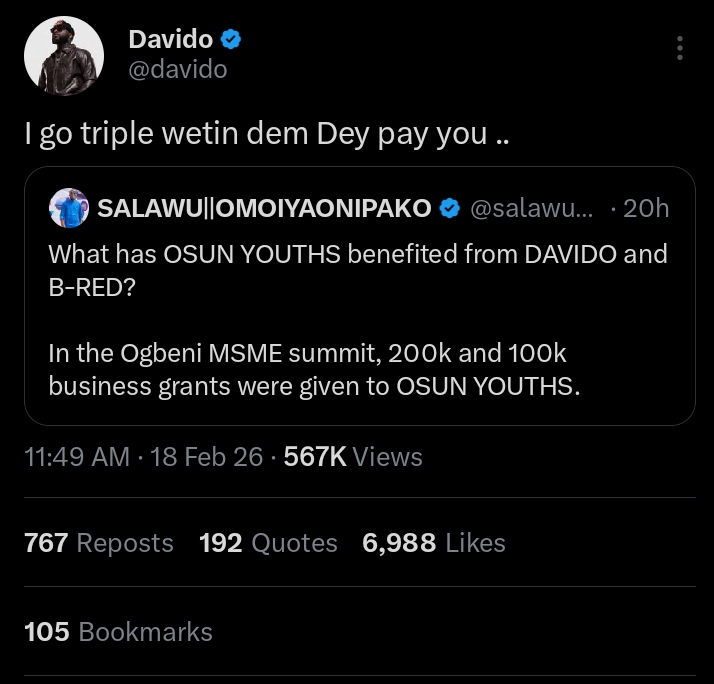Click the verified badge beside SALAWU||OMOIYAONIPAKO
This screenshot has width=714, height=684.
[450, 208]
